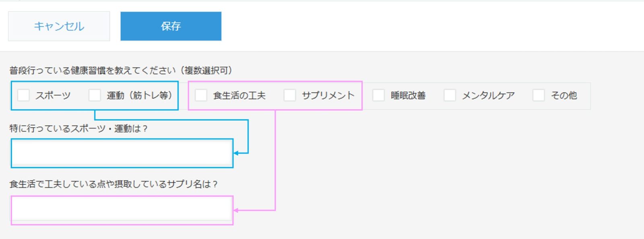Click the 運動（筋トレ等） label text
The image size is (644, 239).
139,96
